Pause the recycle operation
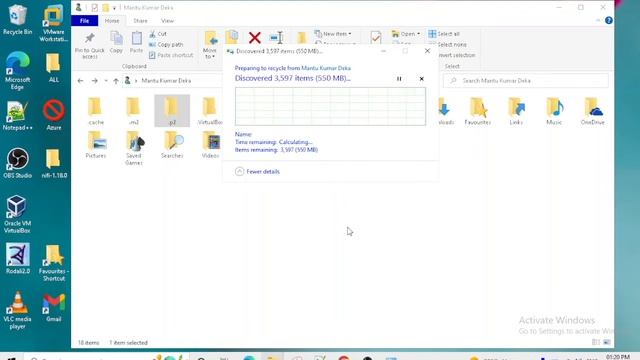The image size is (640, 360). [399, 79]
